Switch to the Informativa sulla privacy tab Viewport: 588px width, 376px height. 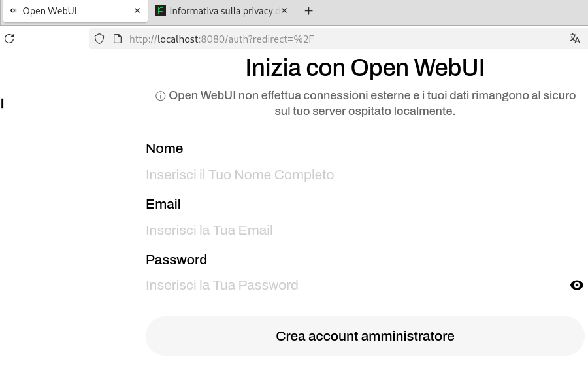click(x=219, y=11)
